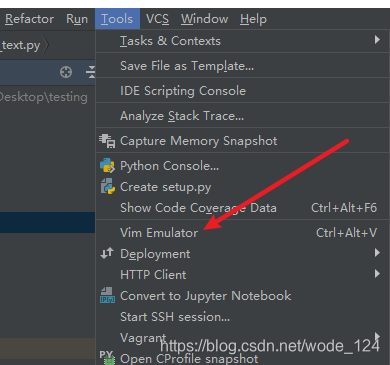Image resolution: width=390 pixels, height=365 pixels.
Task: Click the Capture Memory Snapshot icon
Action: point(107,141)
